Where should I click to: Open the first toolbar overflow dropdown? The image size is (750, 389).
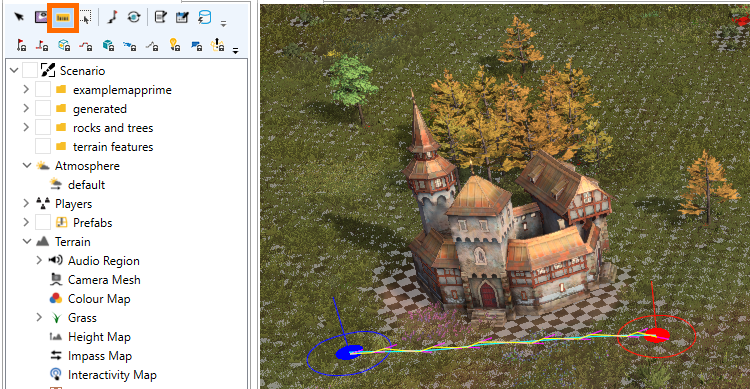223,23
